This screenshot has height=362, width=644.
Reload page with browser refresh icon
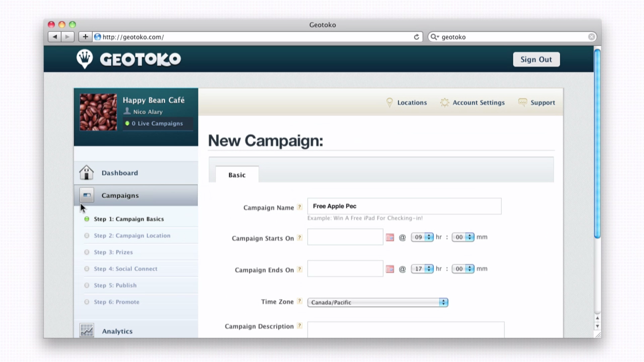(416, 37)
